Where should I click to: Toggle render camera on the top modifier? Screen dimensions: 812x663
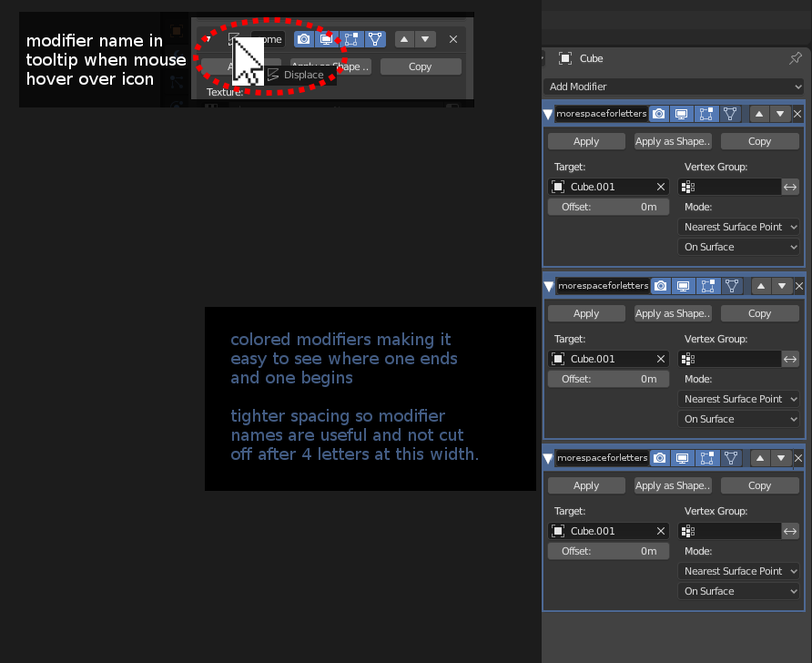[659, 114]
